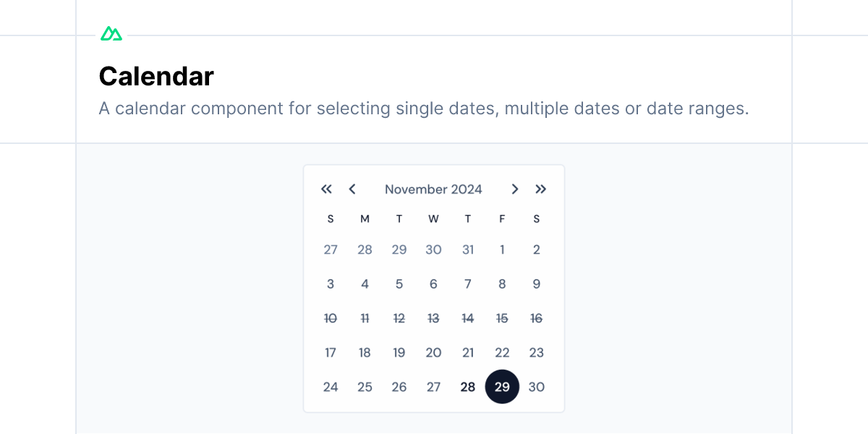Advance to next month with right chevron
Screen dimensions: 868x434
point(515,189)
